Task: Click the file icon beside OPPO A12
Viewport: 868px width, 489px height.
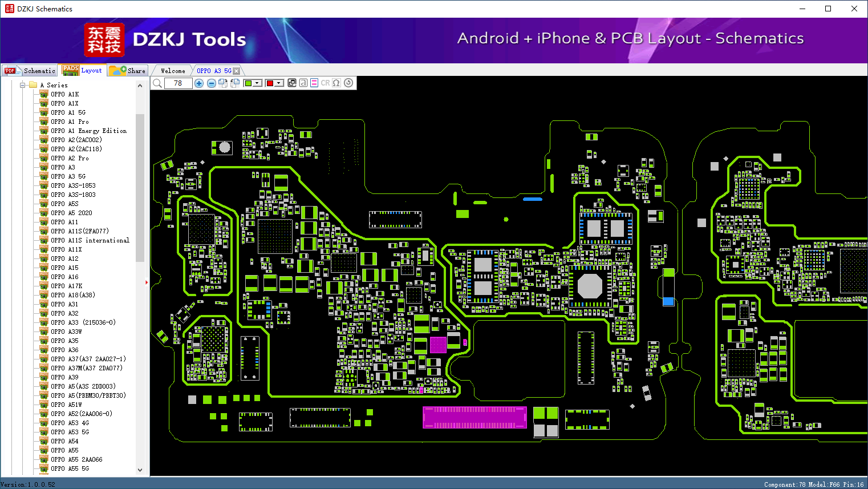Action: click(x=44, y=258)
